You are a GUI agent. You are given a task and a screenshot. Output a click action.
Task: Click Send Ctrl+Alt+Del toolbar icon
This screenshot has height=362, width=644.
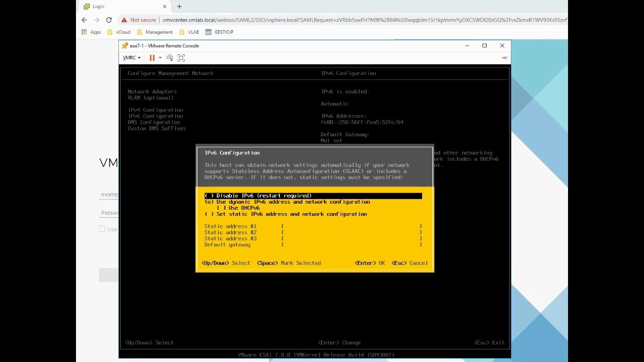[170, 58]
